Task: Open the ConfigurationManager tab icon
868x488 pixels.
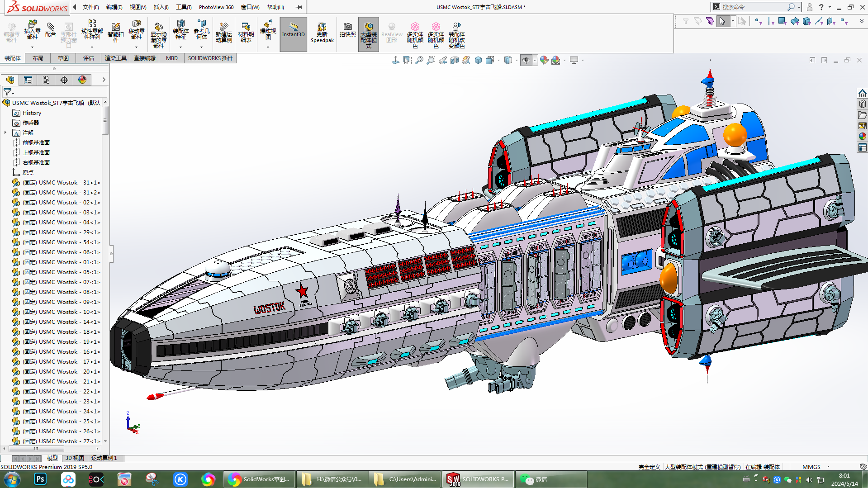Action: click(46, 80)
